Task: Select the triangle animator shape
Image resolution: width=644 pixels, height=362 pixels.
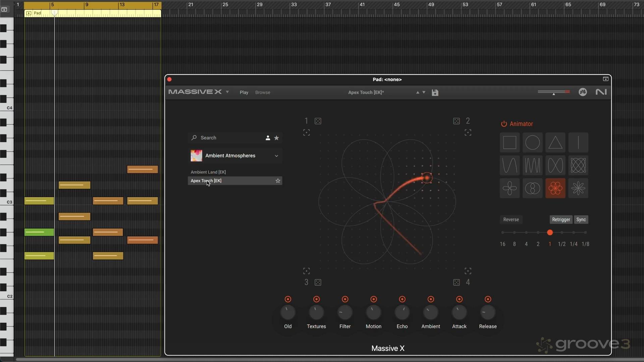Action: [x=555, y=142]
